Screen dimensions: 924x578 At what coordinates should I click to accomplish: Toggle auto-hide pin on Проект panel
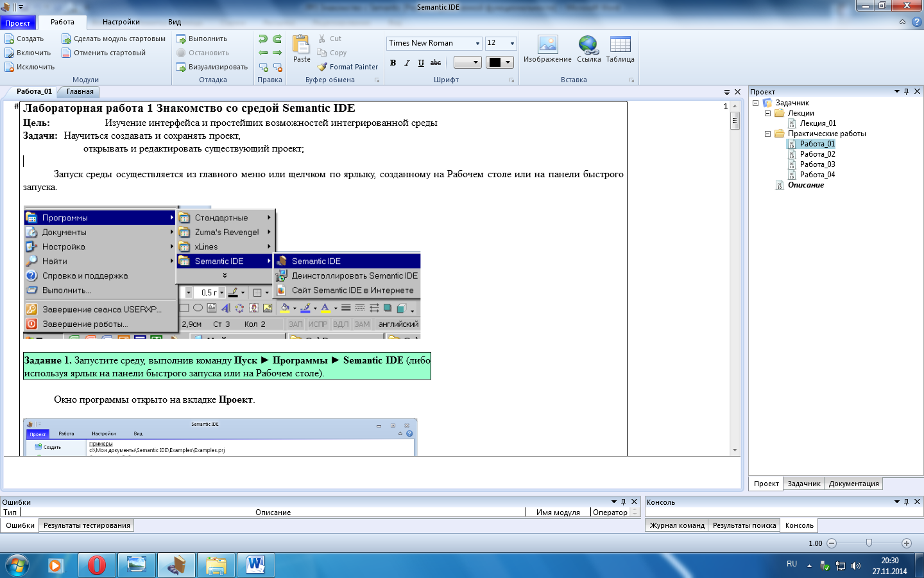click(906, 91)
